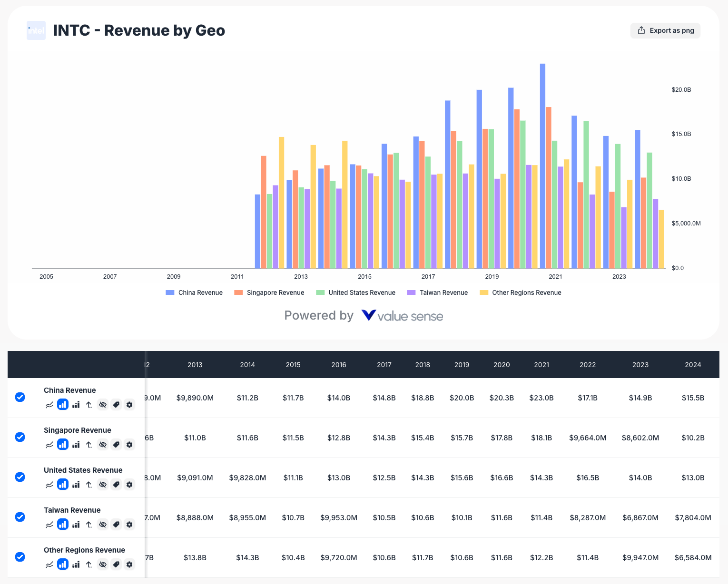728x584 pixels.
Task: Select stacked bar view for Singapore Revenue
Action: 76,444
